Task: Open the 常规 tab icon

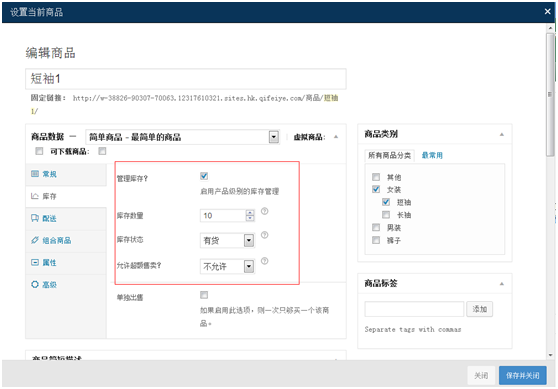Action: pyautogui.click(x=35, y=174)
